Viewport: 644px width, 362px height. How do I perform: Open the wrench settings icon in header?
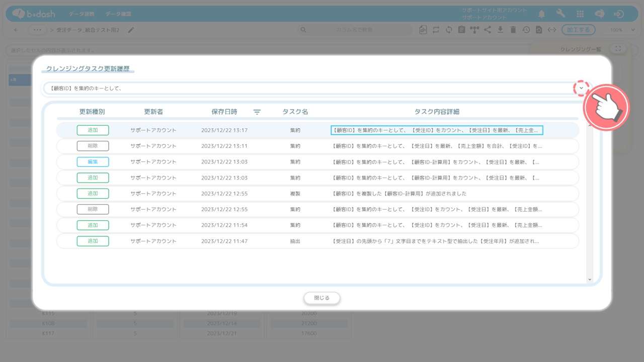click(x=561, y=14)
